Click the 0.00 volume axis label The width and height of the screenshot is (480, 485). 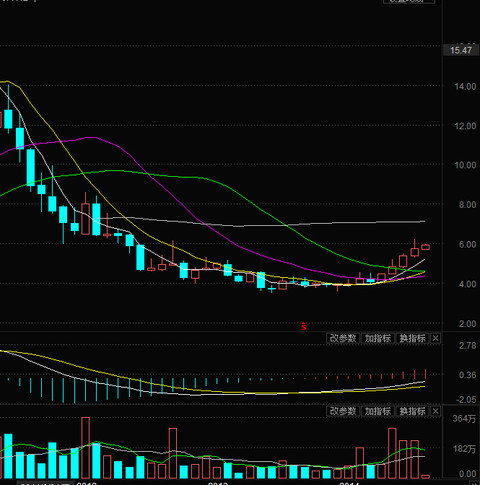(467, 474)
